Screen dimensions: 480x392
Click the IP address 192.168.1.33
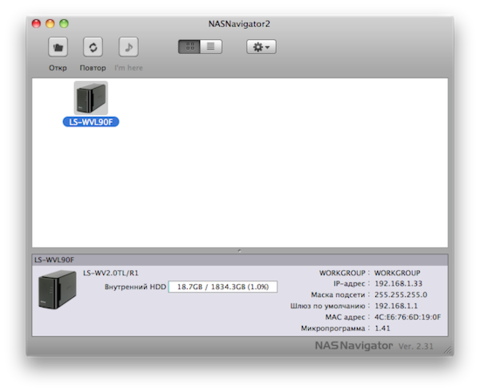click(398, 284)
